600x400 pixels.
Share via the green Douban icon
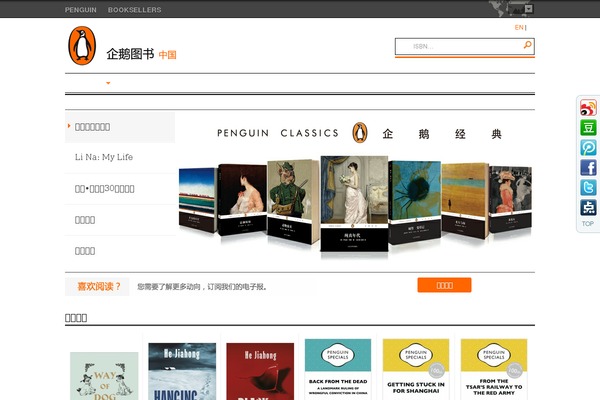click(588, 127)
